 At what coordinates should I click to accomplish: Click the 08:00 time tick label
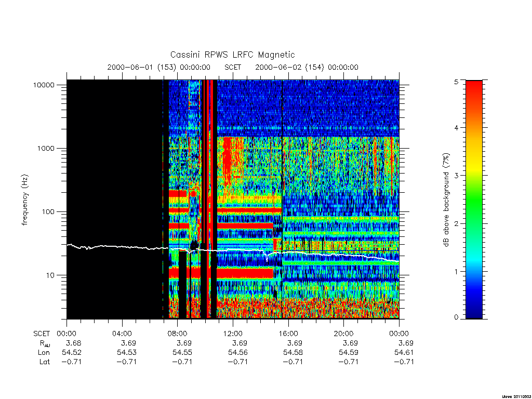click(x=178, y=334)
